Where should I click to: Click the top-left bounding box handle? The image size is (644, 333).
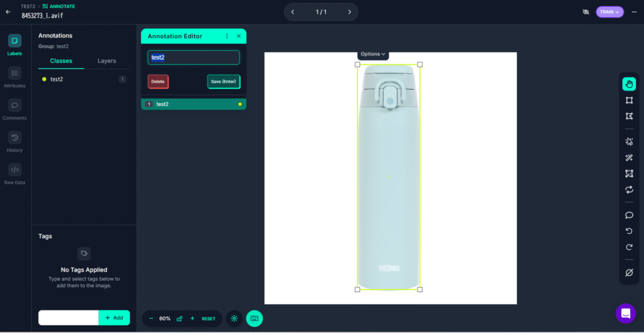[357, 64]
